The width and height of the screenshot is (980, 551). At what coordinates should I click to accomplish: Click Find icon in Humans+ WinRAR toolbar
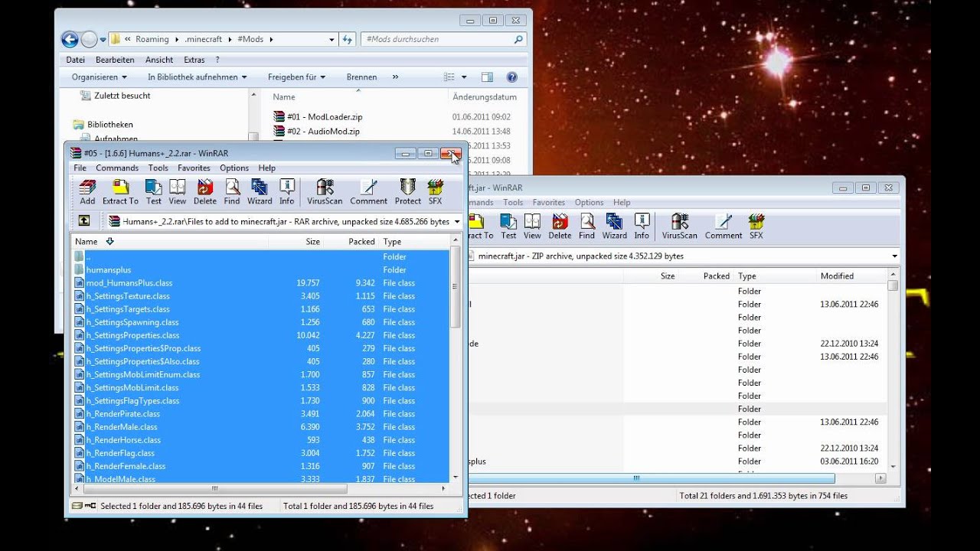click(x=232, y=191)
